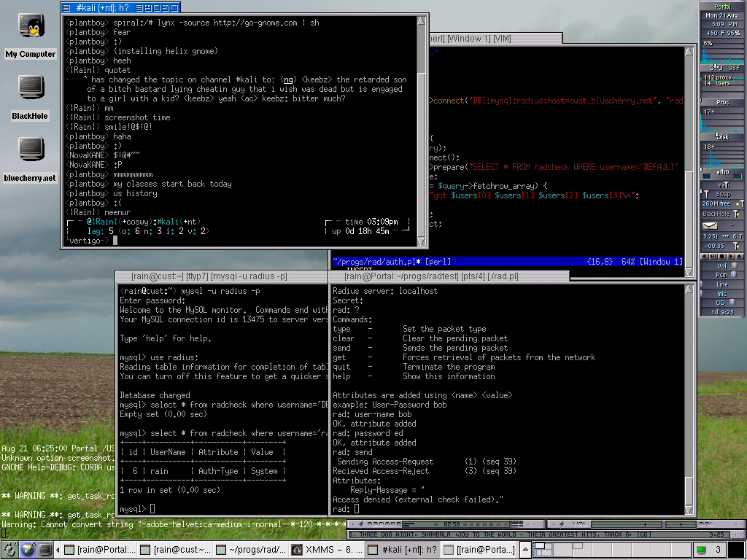Click the eth0 network monitor label
Viewport: 747px width, 560px height.
723,172
